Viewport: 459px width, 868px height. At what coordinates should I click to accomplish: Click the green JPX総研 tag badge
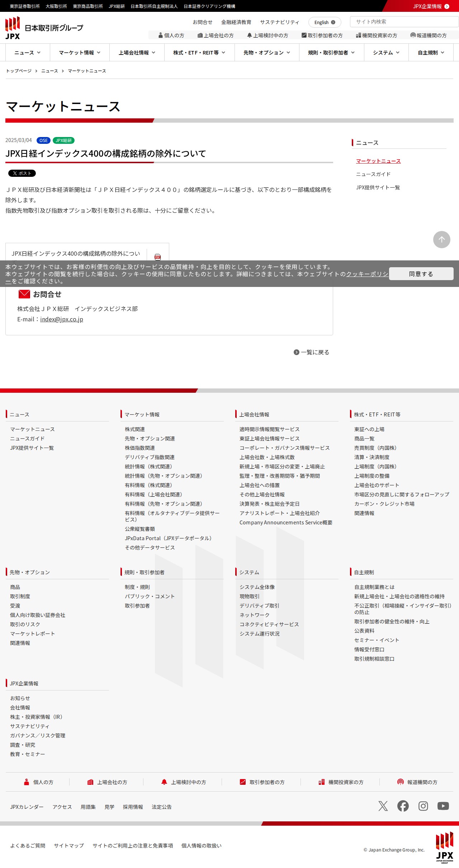[63, 141]
